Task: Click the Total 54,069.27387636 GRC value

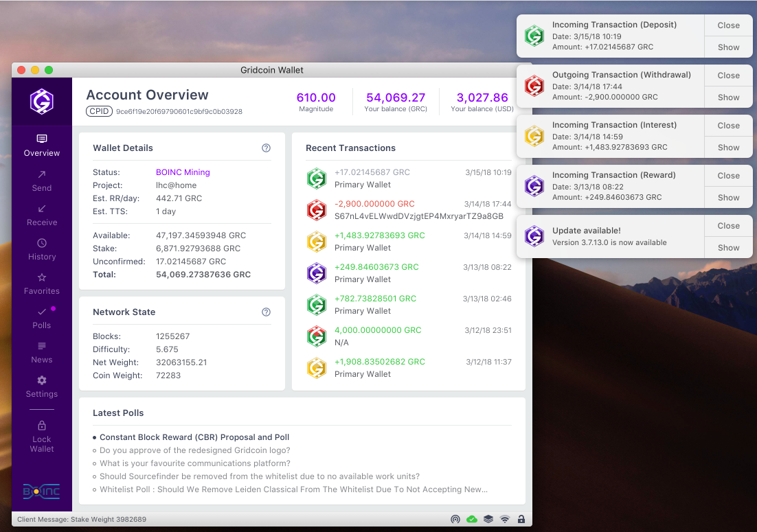Action: point(203,275)
